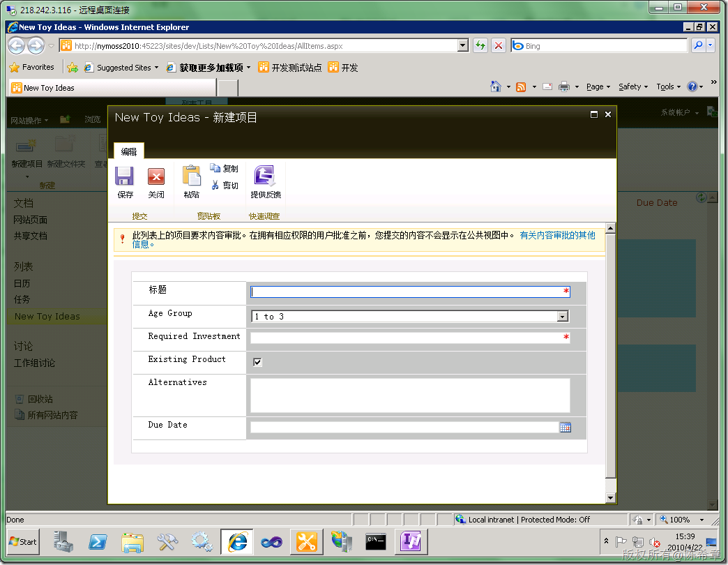Click the Required Investment input field
728x565 pixels.
(x=410, y=338)
